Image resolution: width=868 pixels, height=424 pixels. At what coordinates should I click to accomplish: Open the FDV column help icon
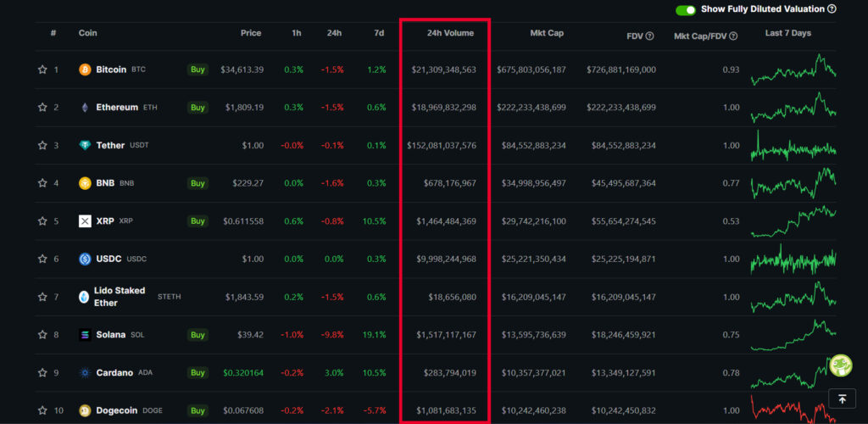[x=650, y=36]
